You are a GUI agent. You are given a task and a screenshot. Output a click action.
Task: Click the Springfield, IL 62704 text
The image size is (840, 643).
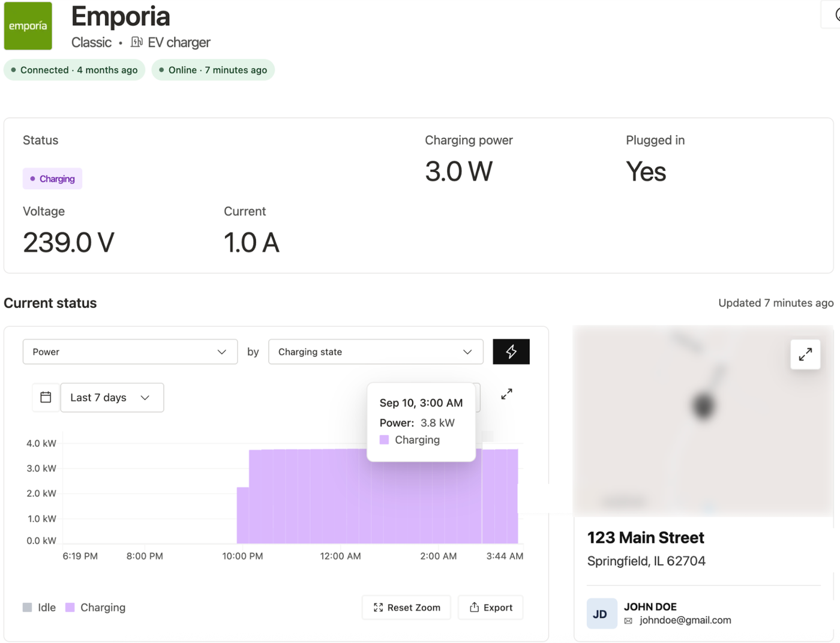(x=646, y=561)
